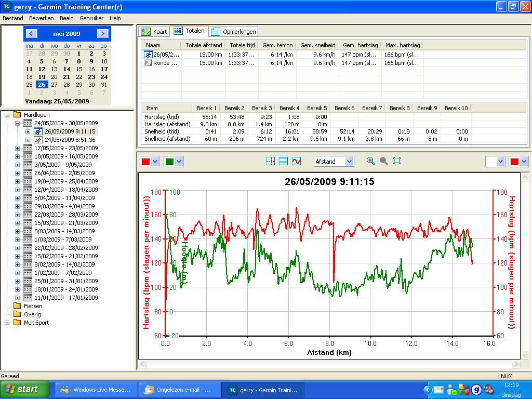Click graph vertical scrollbar up arrow
532x399 pixels.
525,177
